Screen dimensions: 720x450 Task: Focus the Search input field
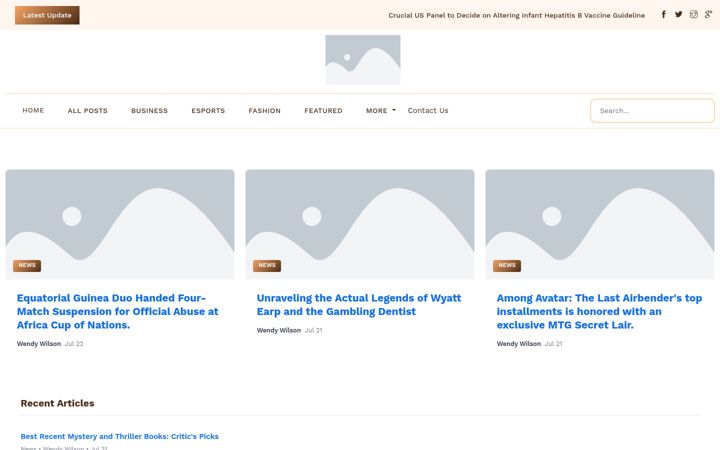tap(652, 111)
